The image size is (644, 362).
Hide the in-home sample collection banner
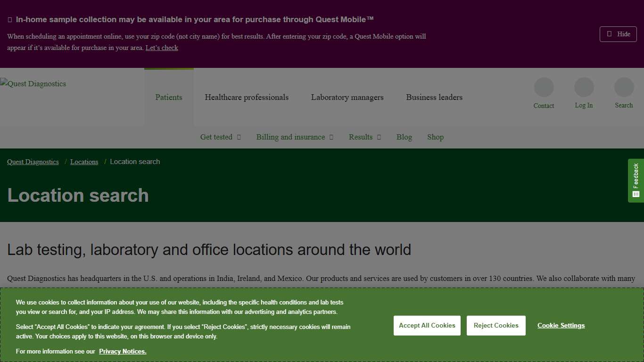[x=618, y=34]
